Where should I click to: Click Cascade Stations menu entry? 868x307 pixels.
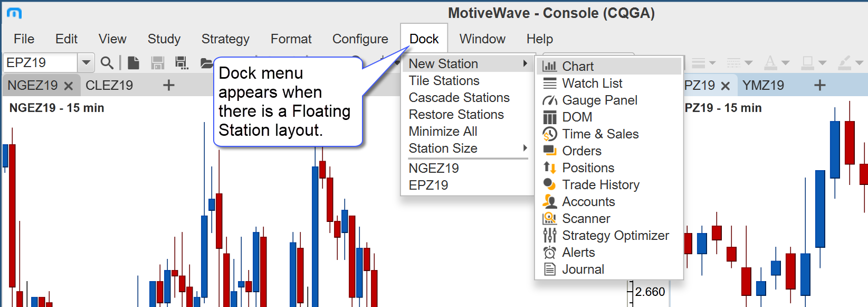point(459,98)
